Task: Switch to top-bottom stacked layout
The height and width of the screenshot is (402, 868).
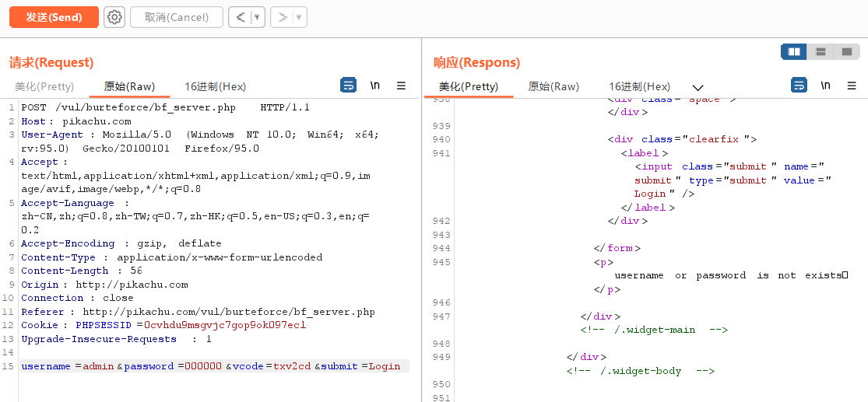Action: [x=820, y=51]
